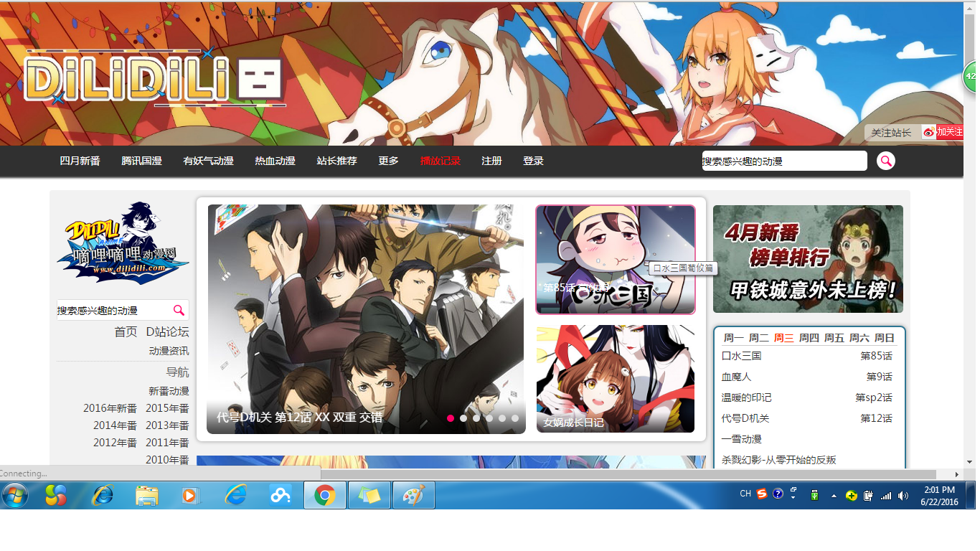Switch to the 周日 schedule tab
The height and width of the screenshot is (551, 980).
click(x=884, y=338)
